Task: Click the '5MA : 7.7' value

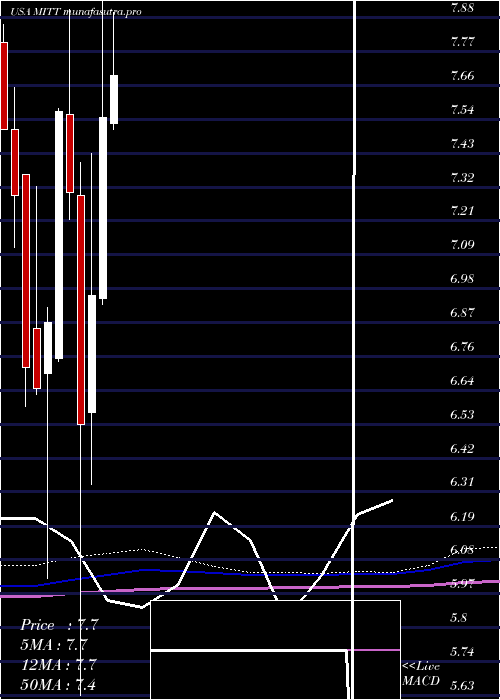Action: click(x=54, y=645)
